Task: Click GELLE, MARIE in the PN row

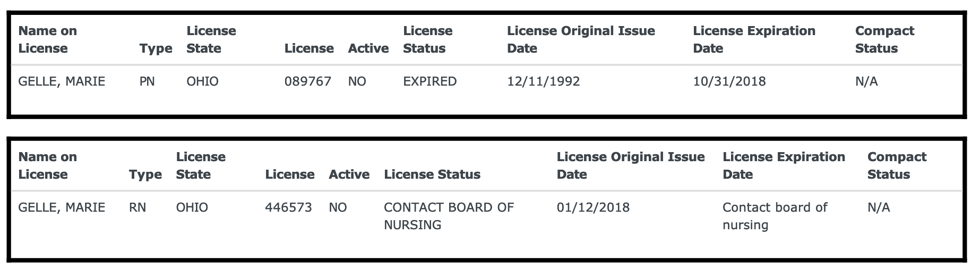Action: [x=62, y=81]
